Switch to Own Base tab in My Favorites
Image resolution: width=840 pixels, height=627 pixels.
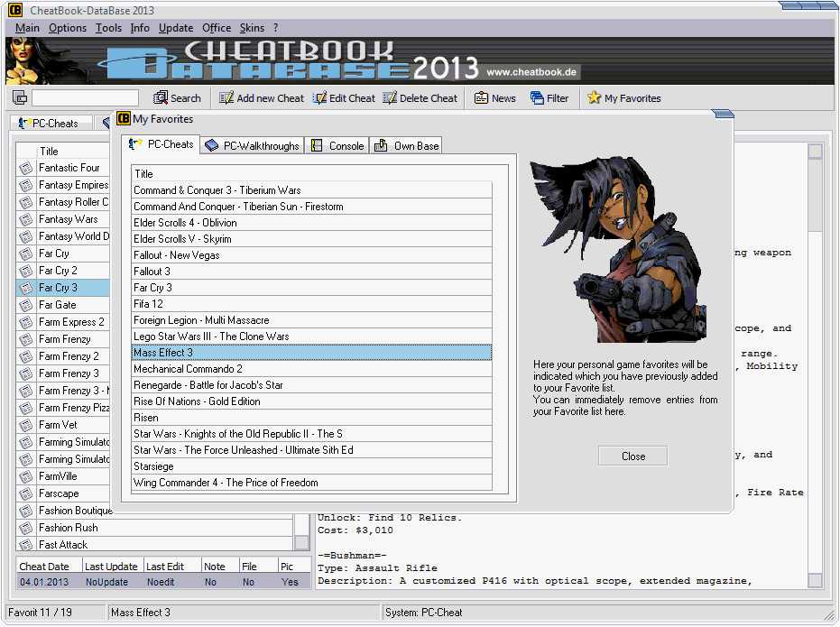pyautogui.click(x=407, y=145)
